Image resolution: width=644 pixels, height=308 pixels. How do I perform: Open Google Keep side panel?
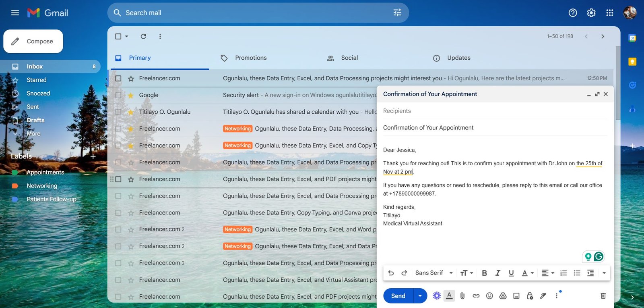[x=632, y=61]
